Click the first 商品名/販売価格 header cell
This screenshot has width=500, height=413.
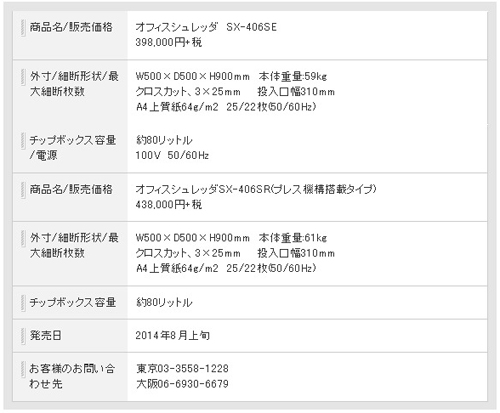(70, 35)
